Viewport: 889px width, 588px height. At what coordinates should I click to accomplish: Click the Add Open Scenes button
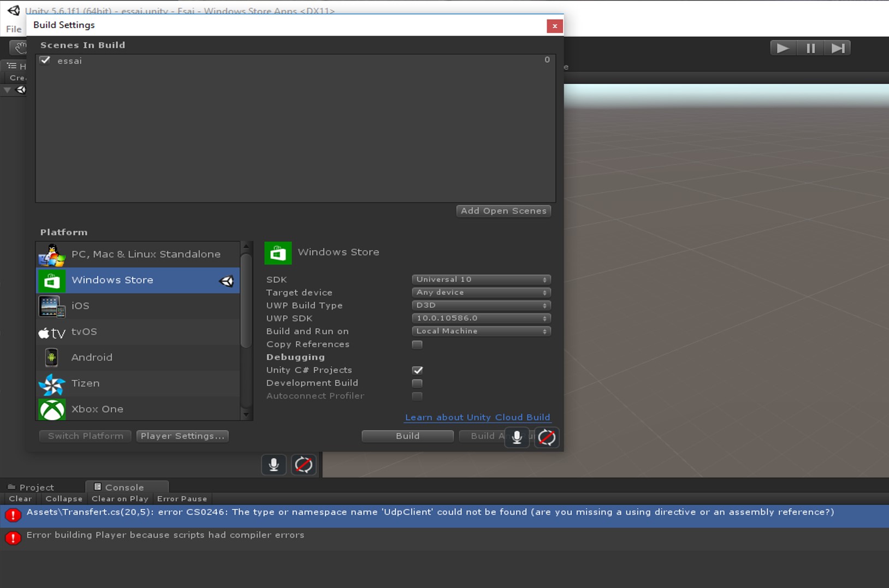pos(503,211)
